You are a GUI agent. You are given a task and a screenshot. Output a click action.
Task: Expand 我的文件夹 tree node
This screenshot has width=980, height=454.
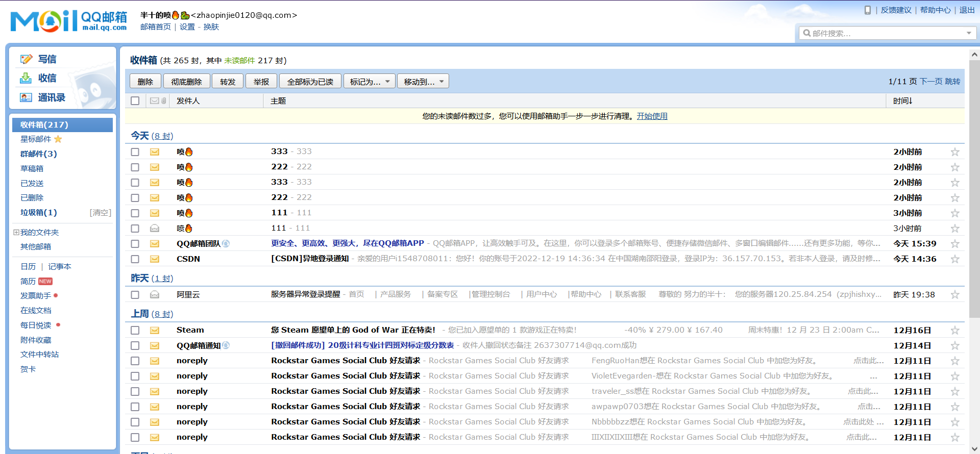coord(16,232)
